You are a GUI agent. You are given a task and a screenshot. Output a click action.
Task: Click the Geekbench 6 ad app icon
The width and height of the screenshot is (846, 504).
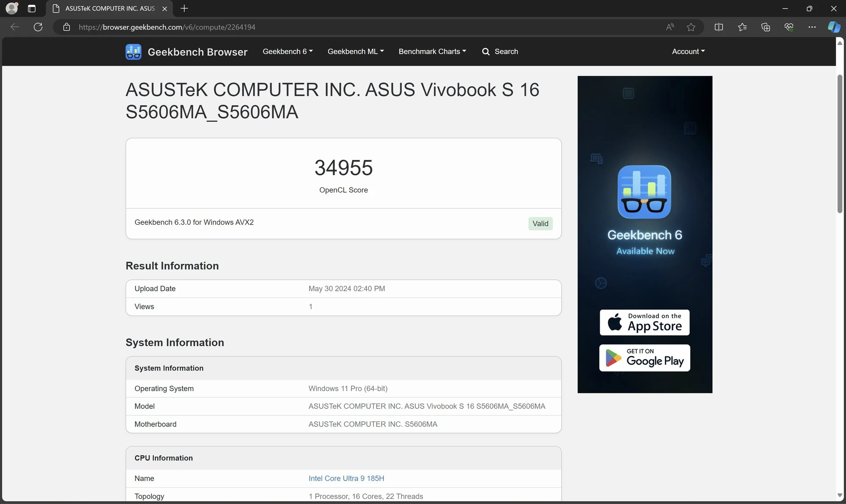tap(644, 192)
